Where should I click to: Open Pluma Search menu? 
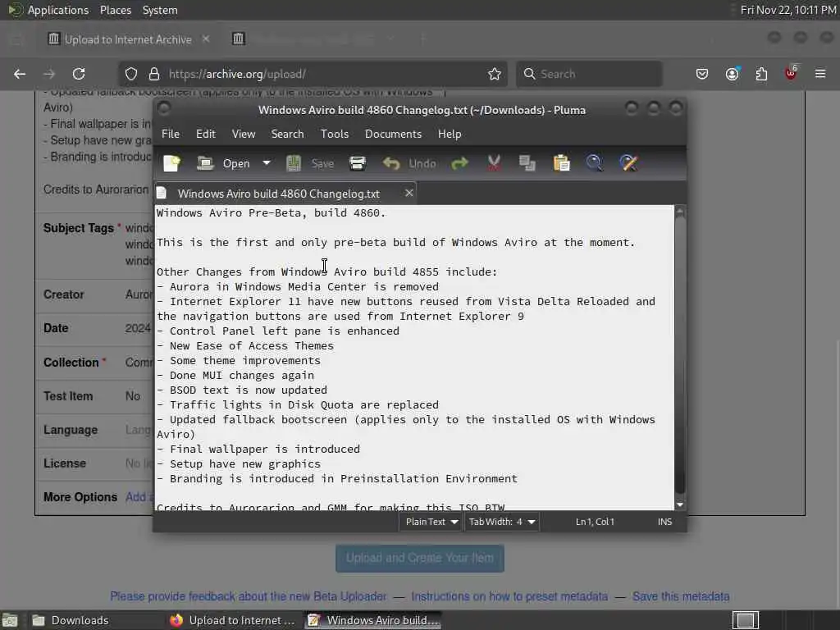287,134
